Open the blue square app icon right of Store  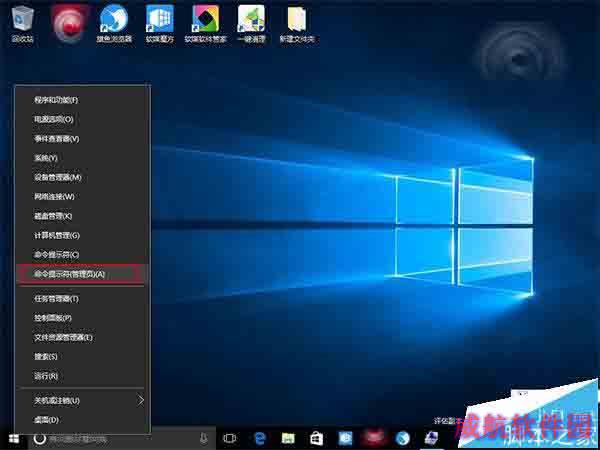345,439
